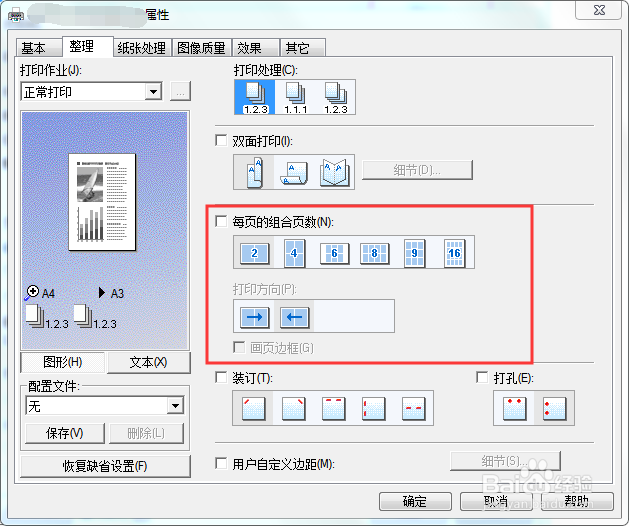
Task: Click the 图形 graphic preview button
Action: (63, 362)
